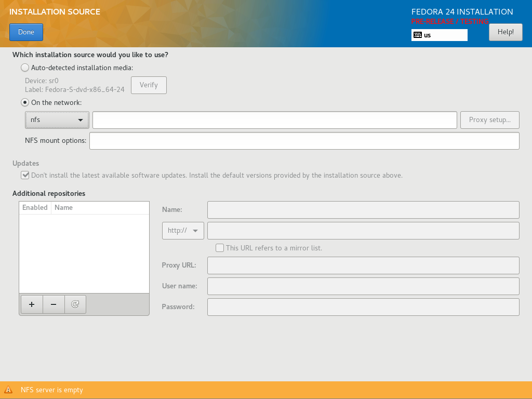Click the Proxy URL field

pyautogui.click(x=363, y=265)
